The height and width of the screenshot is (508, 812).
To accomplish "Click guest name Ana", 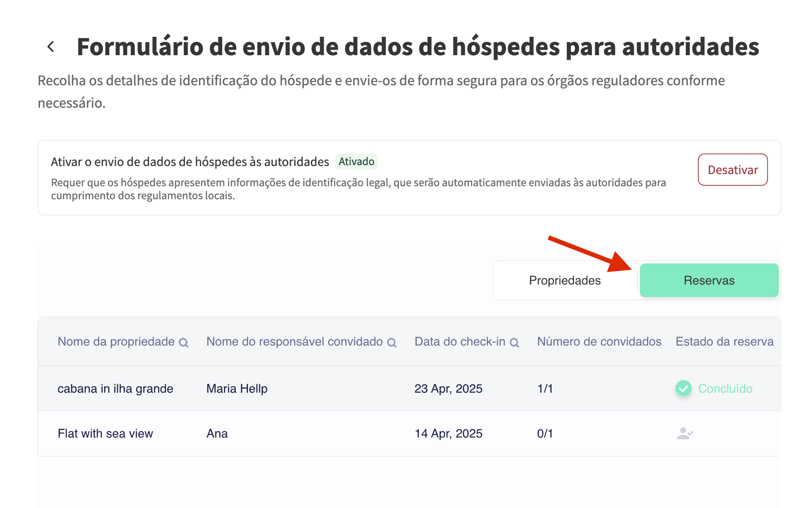I will [217, 434].
